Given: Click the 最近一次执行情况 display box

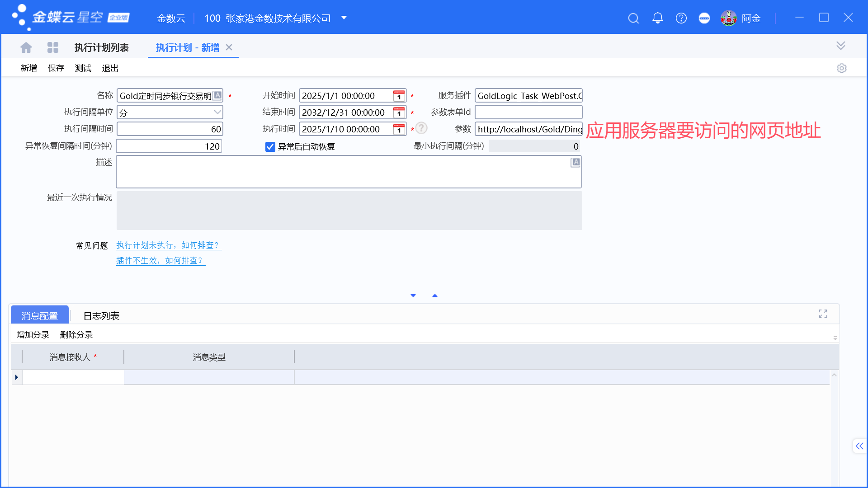Looking at the screenshot, I should click(349, 211).
